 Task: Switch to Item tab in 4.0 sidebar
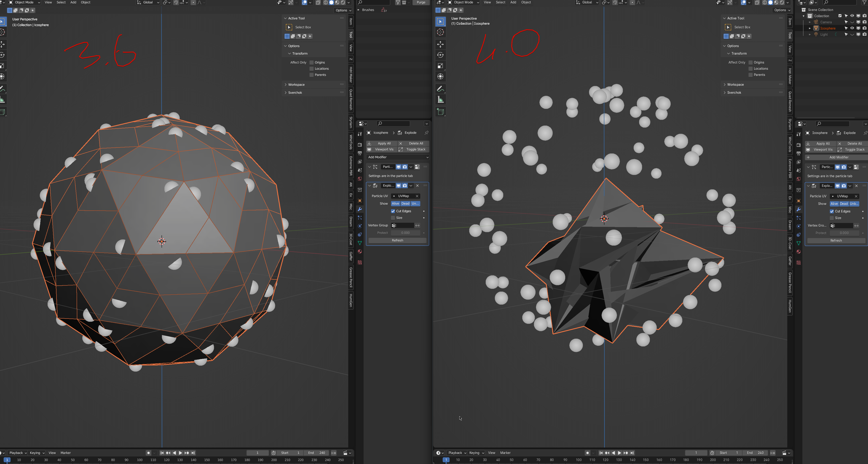[790, 22]
